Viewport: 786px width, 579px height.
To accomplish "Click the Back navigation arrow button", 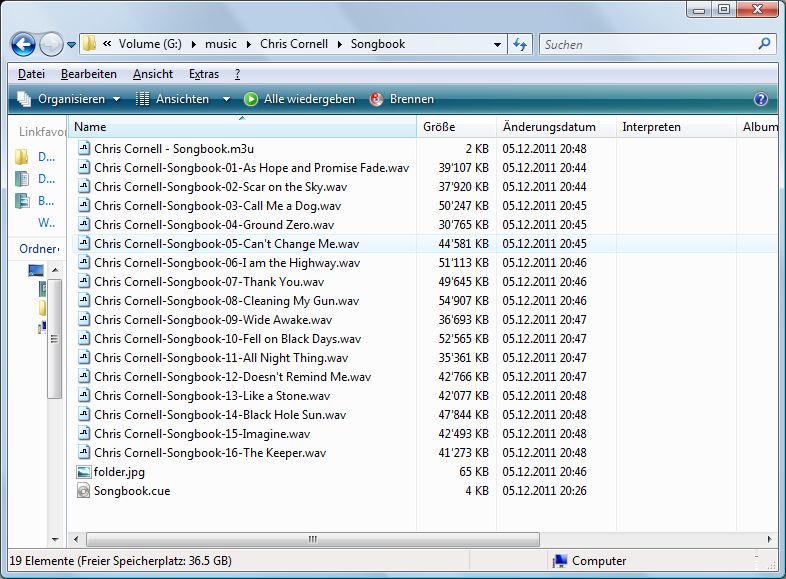I will (23, 44).
